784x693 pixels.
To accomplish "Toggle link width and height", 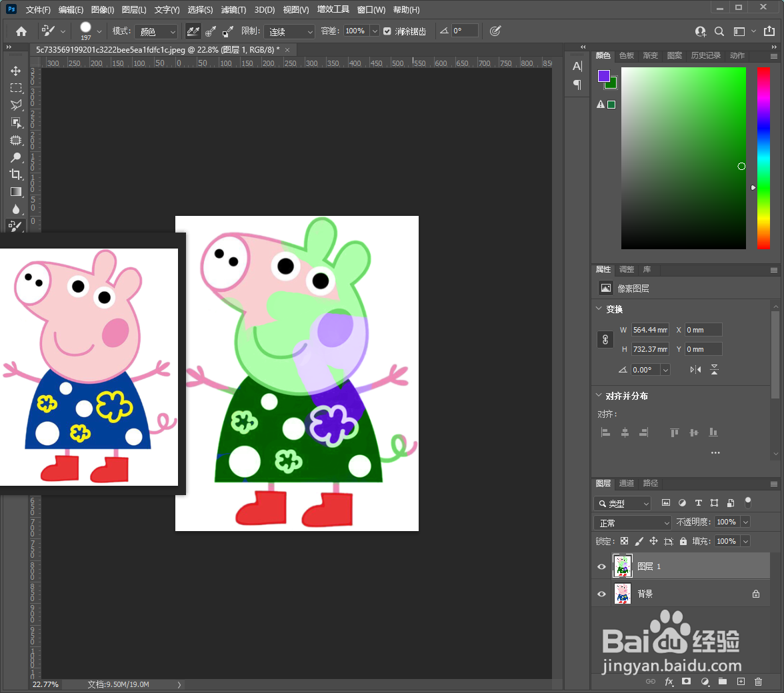I will pyautogui.click(x=605, y=340).
